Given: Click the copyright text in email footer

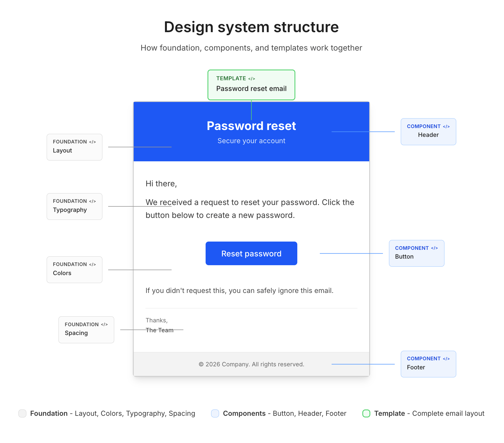Looking at the screenshot, I should [251, 364].
